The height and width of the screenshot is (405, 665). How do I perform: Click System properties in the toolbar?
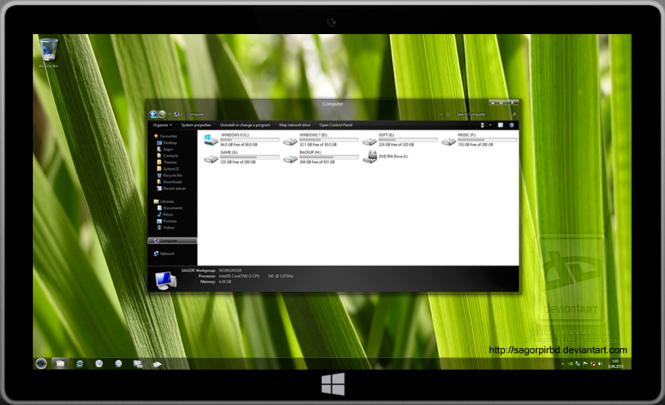click(x=196, y=125)
